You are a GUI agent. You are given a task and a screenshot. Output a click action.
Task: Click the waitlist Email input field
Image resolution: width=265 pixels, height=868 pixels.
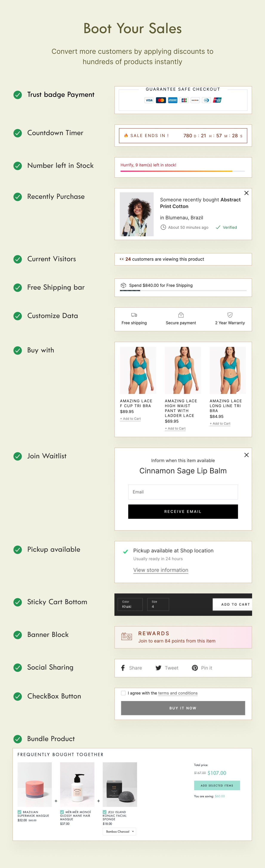pos(183,492)
